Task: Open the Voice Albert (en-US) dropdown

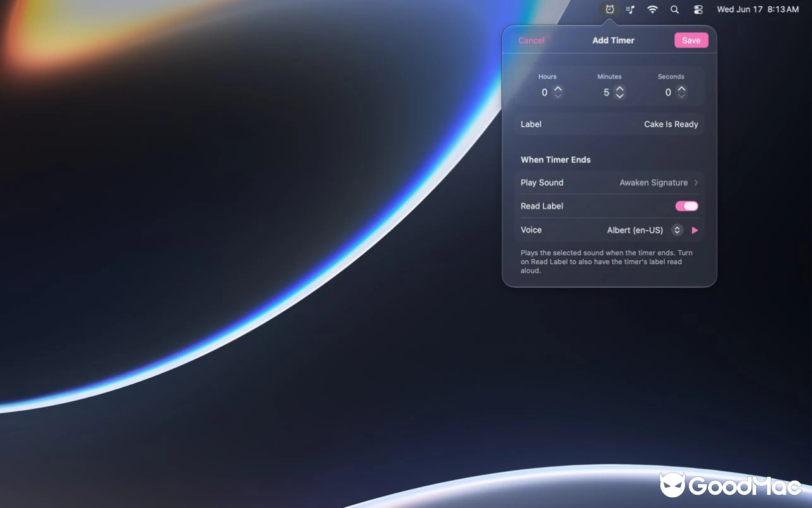Action: point(645,230)
